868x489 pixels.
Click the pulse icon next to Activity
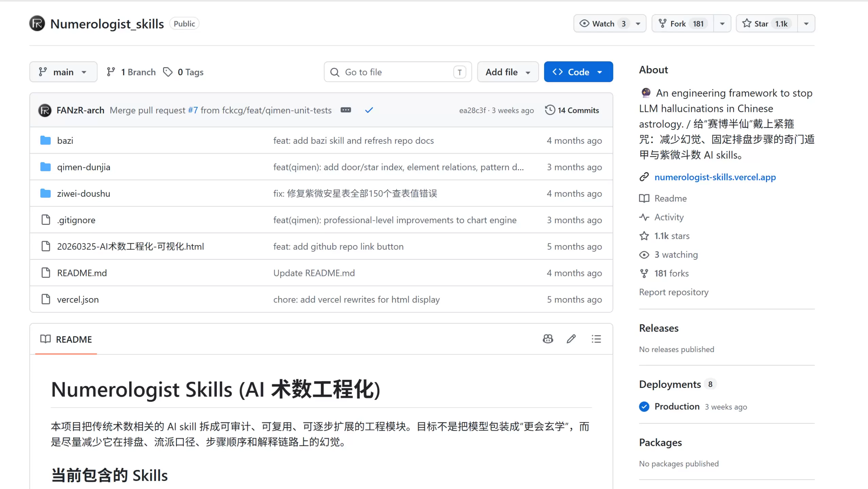coord(644,217)
